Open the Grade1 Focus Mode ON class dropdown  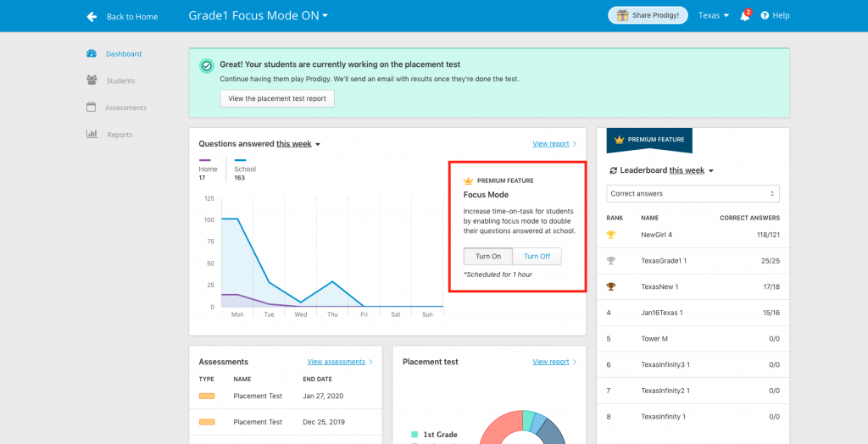(x=258, y=15)
